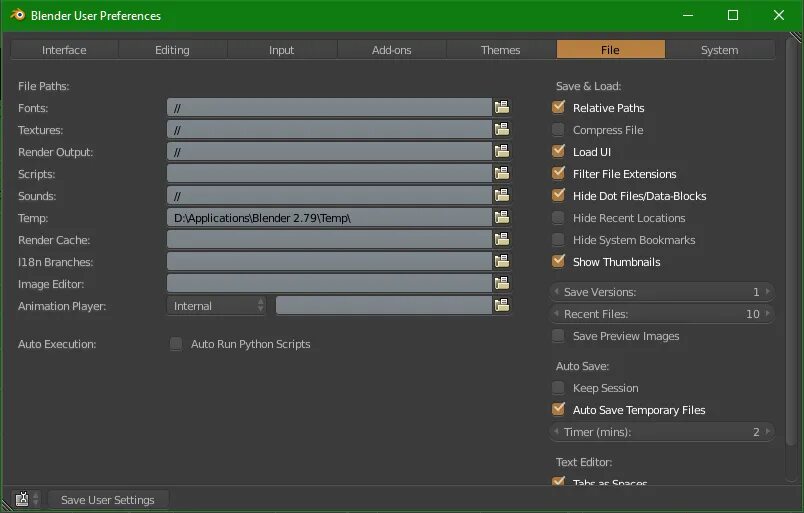Browse folder for I18n Branches path
Screen dimensions: 804x513
click(x=502, y=262)
